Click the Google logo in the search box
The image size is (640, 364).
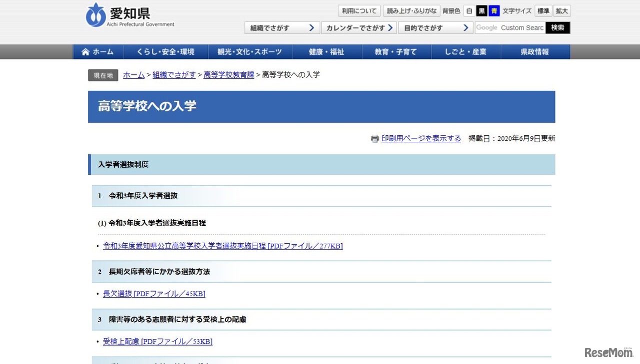point(486,27)
